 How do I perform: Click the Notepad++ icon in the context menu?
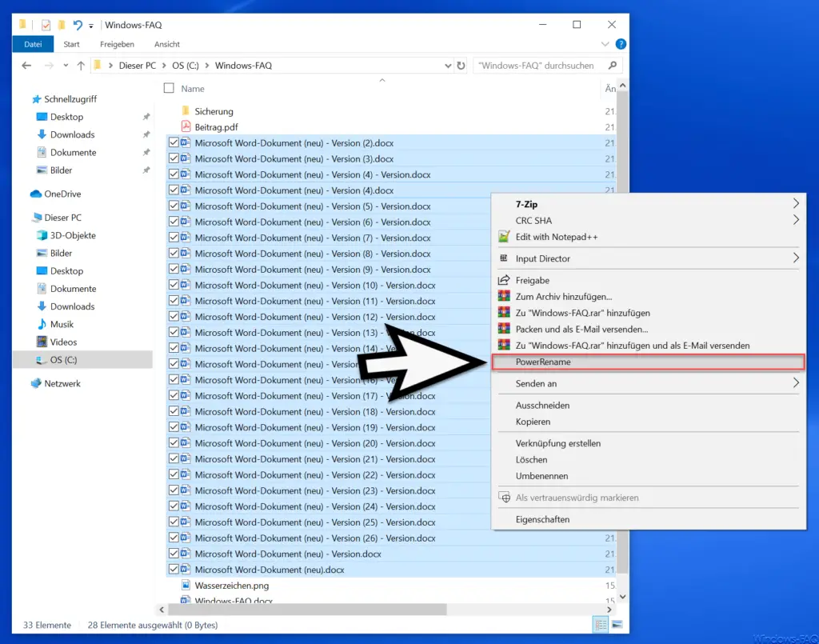point(504,237)
